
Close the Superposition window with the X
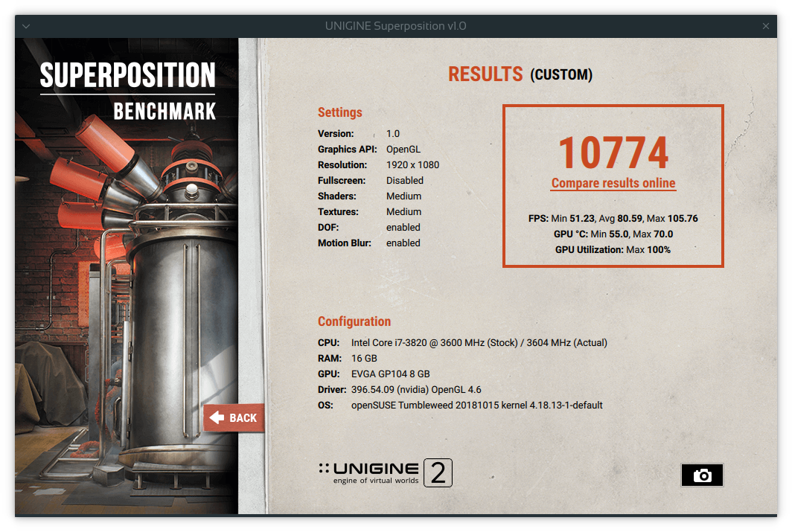pos(766,26)
